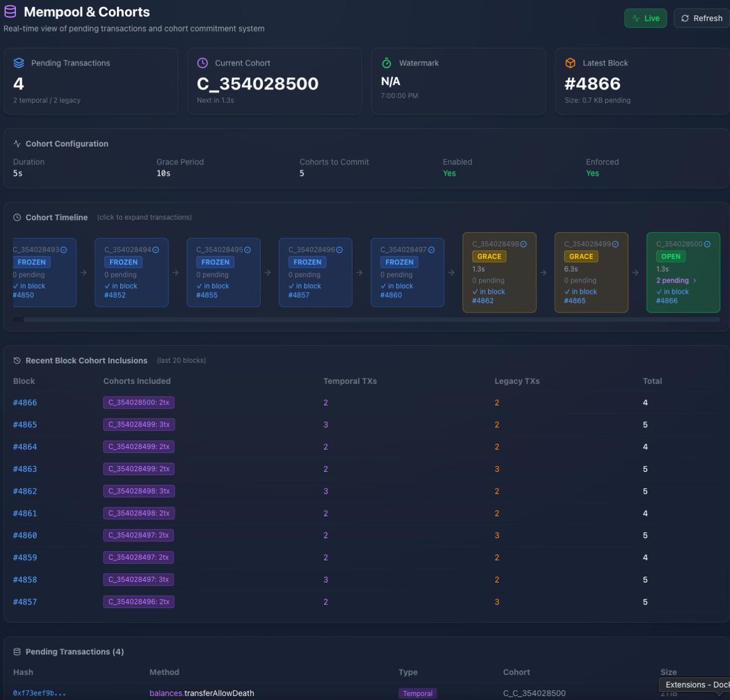Open block #4864 link in table
The height and width of the screenshot is (700, 730).
(25, 447)
